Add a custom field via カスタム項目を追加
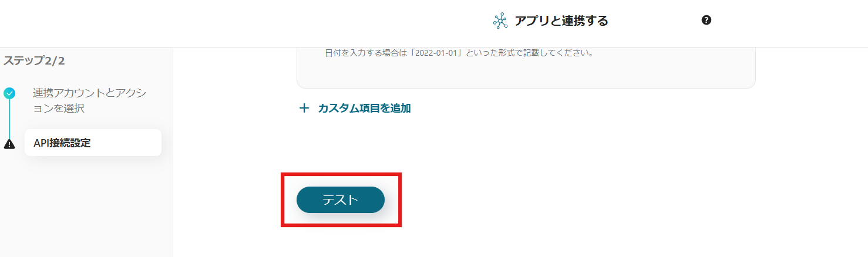868x257 pixels. coord(364,108)
